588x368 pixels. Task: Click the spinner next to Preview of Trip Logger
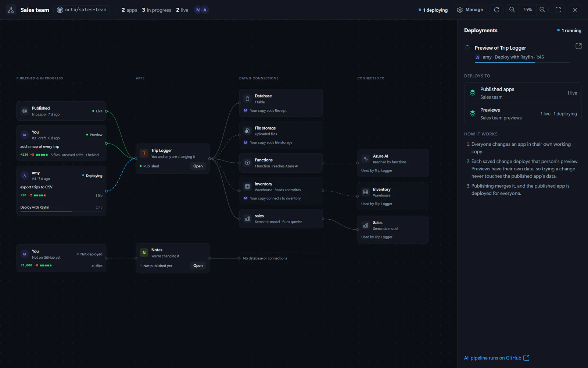pos(467,48)
